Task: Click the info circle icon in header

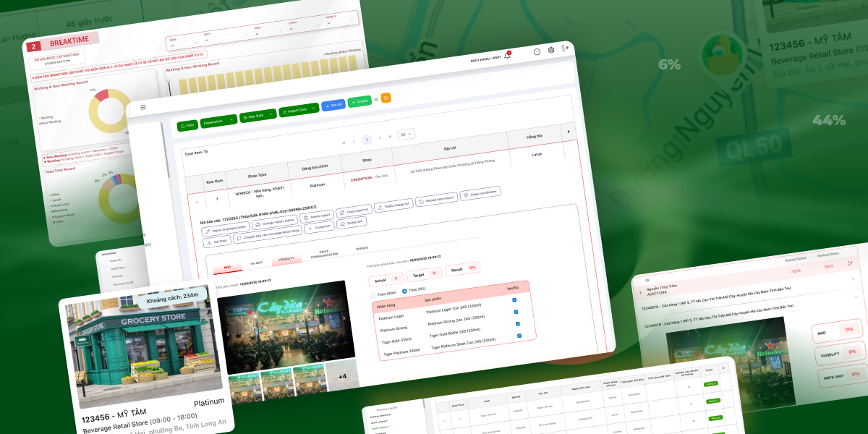Action: point(537,51)
